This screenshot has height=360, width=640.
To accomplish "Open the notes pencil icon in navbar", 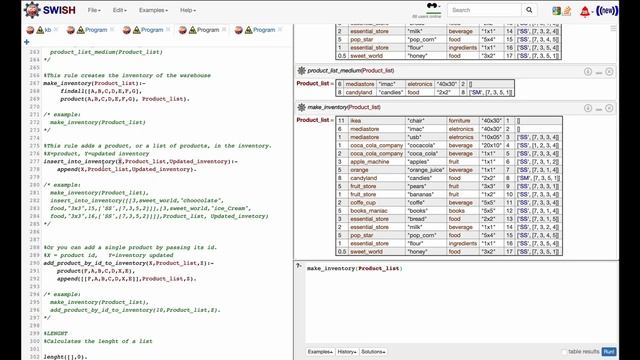I will click(567, 11).
